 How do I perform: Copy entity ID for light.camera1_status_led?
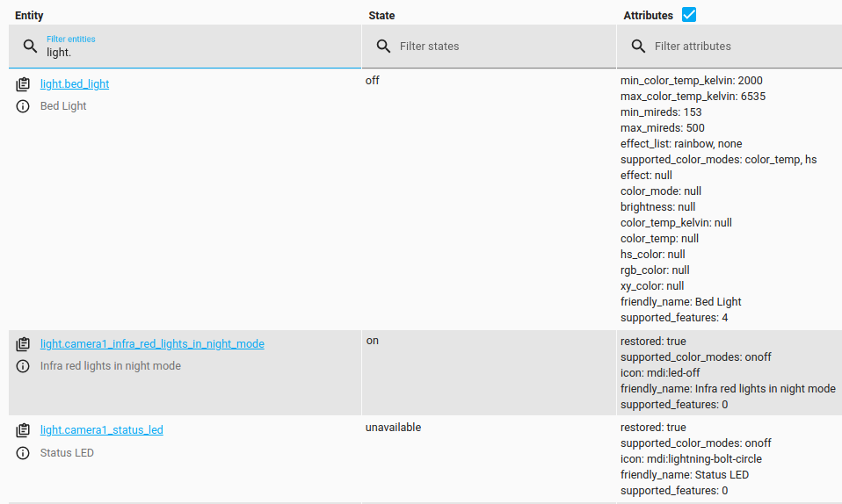tap(23, 430)
